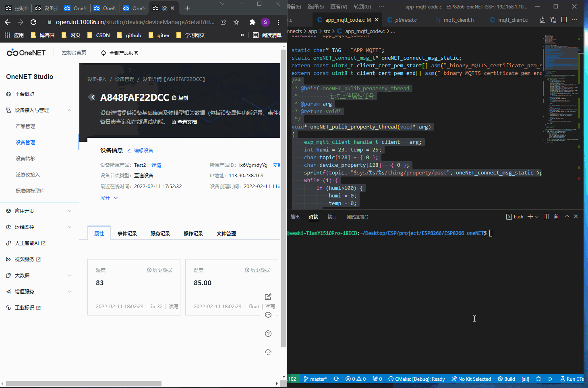The image size is (588, 388).
Task: Open a new Chrome tab
Action: [188, 8]
